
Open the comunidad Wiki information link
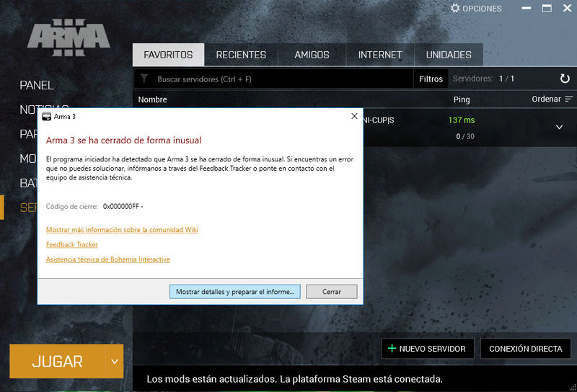pyautogui.click(x=122, y=230)
